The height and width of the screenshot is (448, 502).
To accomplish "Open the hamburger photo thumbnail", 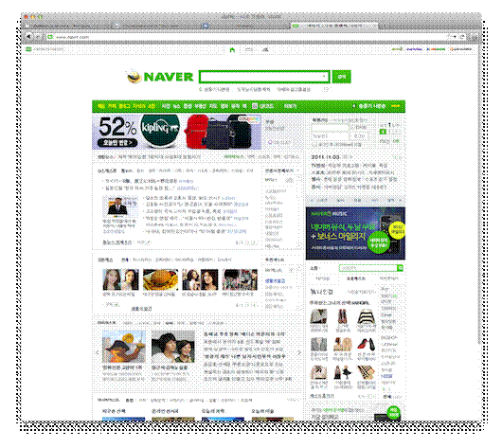I will (160, 279).
